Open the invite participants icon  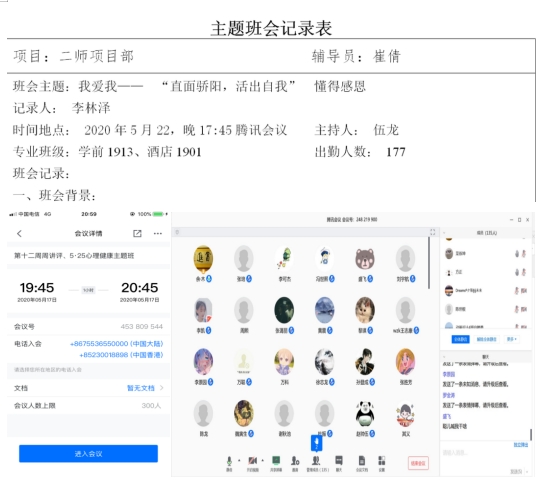pos(295,461)
